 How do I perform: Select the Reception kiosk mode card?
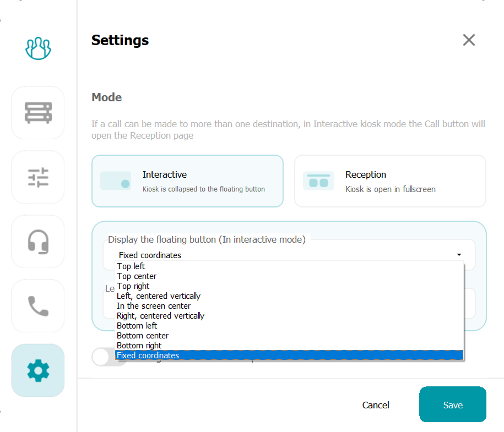[x=390, y=181]
